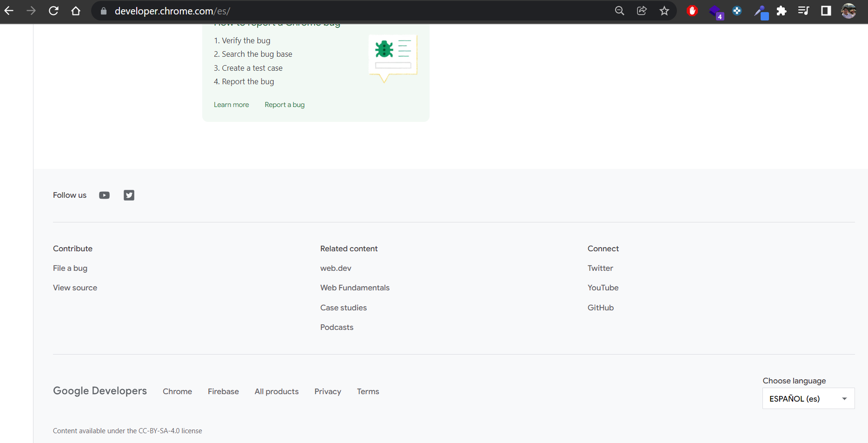This screenshot has width=868, height=443.
Task: Select the Firebase footer menu item
Action: click(223, 391)
